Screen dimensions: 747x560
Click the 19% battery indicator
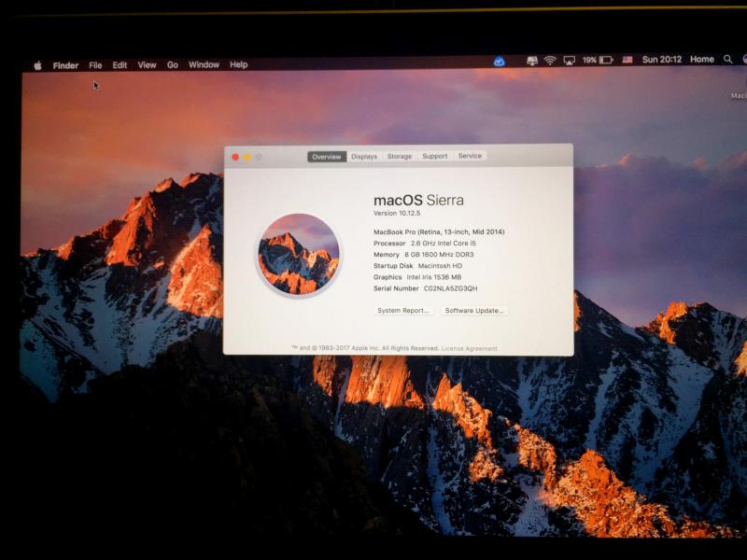tap(598, 60)
